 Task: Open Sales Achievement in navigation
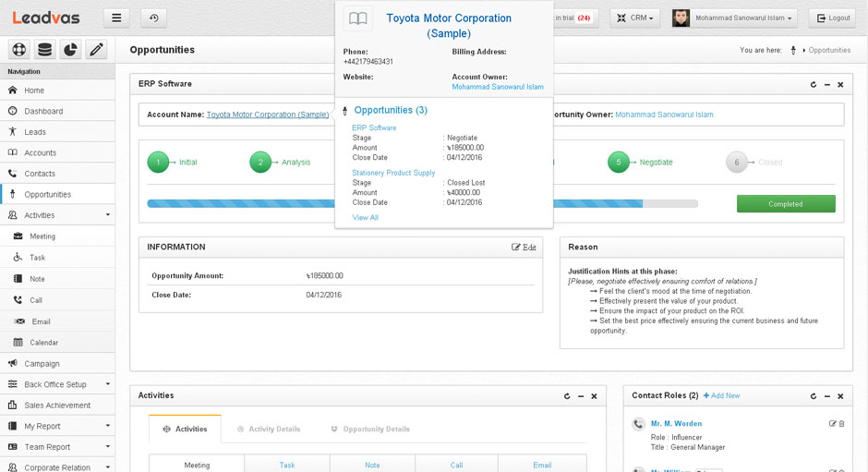tap(57, 405)
